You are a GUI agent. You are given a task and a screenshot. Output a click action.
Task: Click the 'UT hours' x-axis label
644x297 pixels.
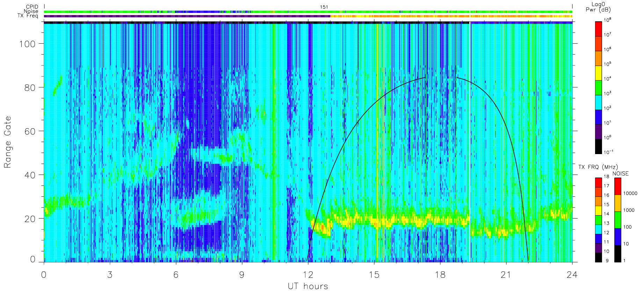click(x=308, y=286)
